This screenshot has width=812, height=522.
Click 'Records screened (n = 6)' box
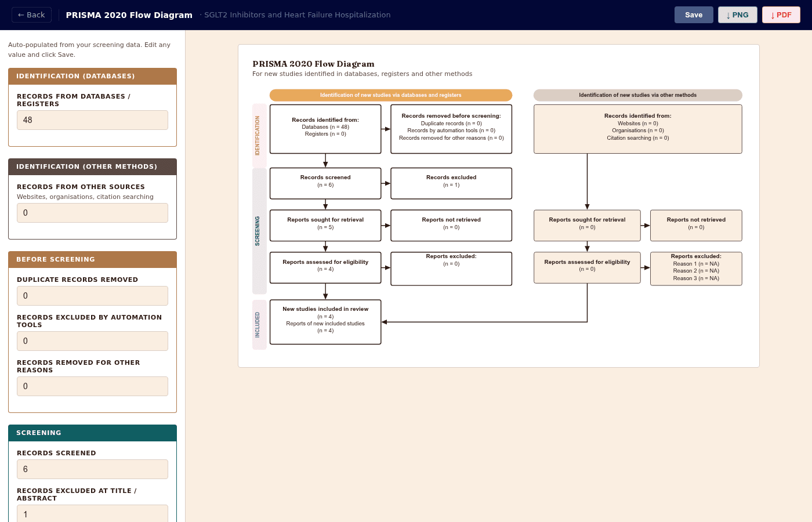tap(325, 183)
